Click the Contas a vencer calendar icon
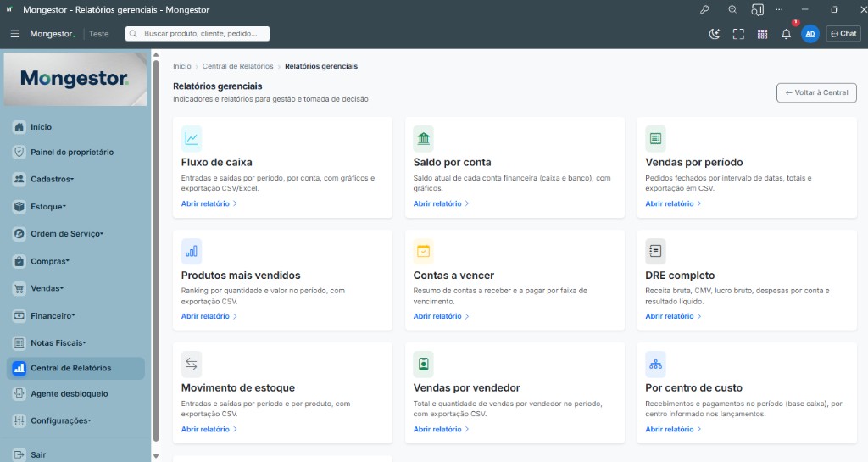 click(424, 251)
